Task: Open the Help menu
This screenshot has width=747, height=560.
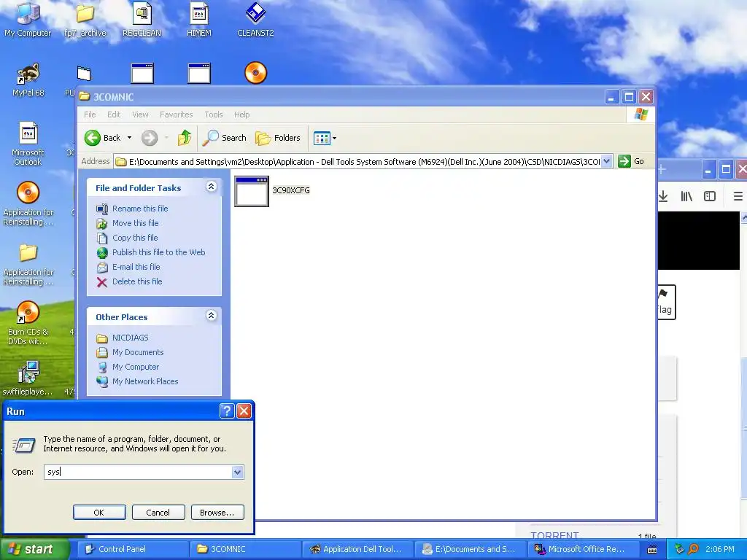Action: point(241,114)
